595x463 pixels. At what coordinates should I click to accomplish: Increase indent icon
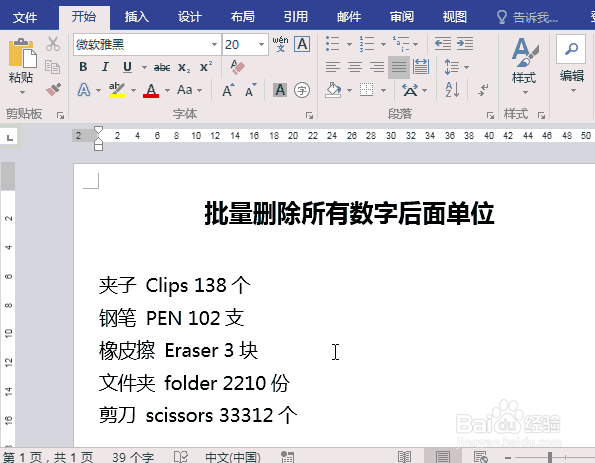coord(465,44)
